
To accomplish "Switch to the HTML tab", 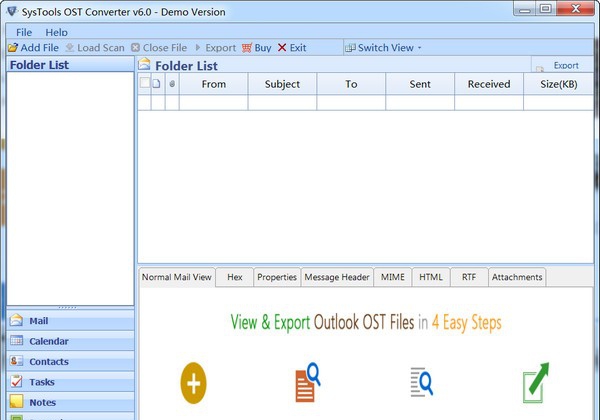I will tap(431, 277).
